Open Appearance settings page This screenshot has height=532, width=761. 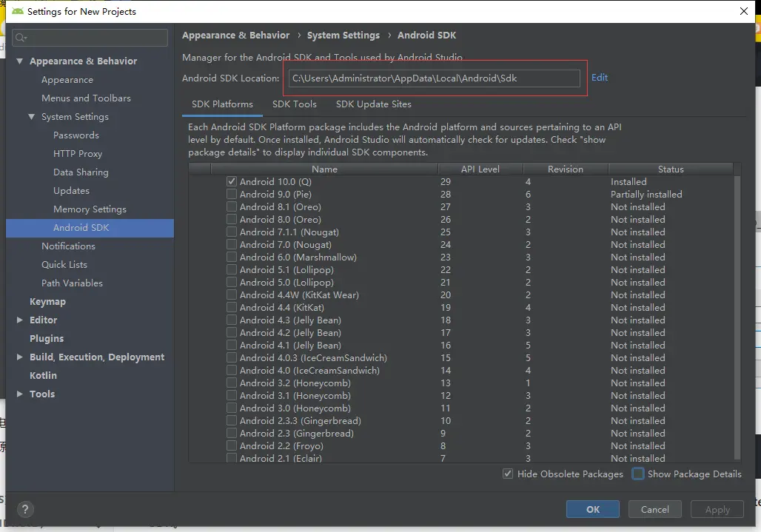click(67, 79)
